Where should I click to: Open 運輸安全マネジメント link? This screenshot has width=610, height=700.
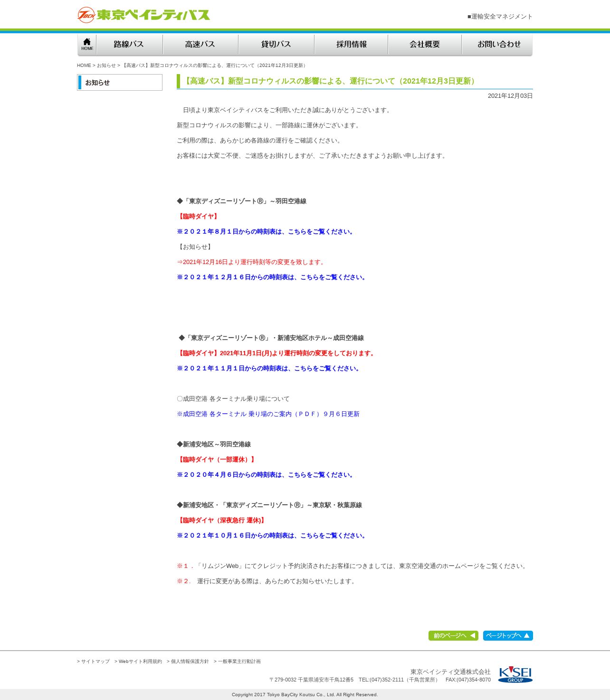tap(500, 17)
